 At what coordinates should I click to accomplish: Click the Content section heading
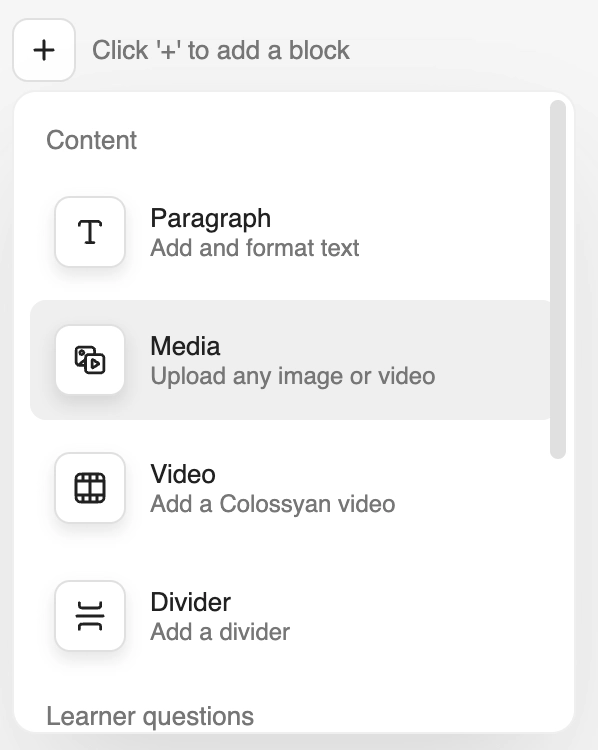pos(91,140)
